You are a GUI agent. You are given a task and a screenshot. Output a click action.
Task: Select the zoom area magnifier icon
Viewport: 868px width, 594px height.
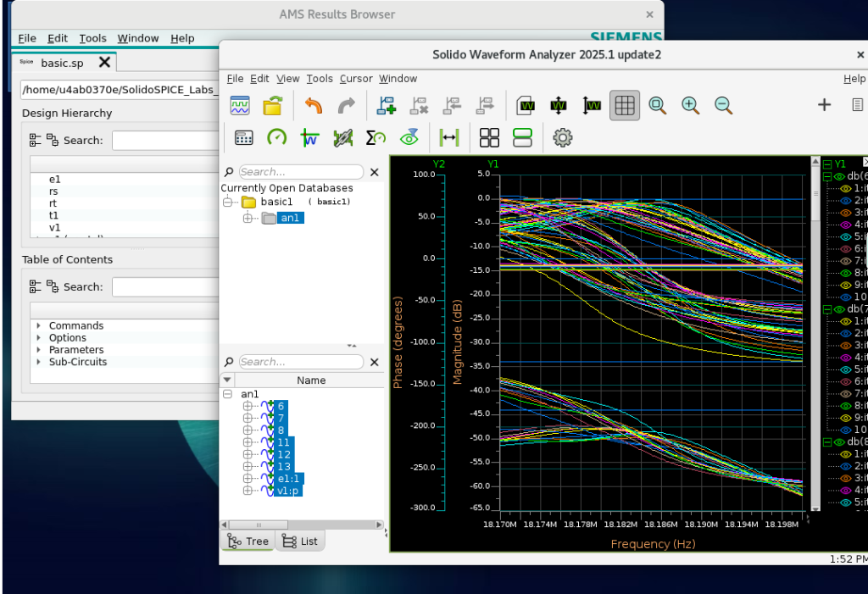coord(658,105)
